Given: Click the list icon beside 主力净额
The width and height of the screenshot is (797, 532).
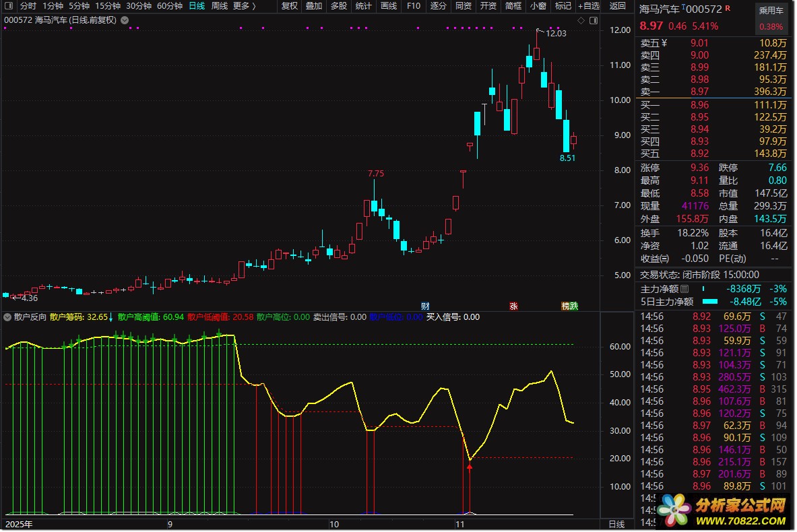Looking at the screenshot, I should 684,289.
